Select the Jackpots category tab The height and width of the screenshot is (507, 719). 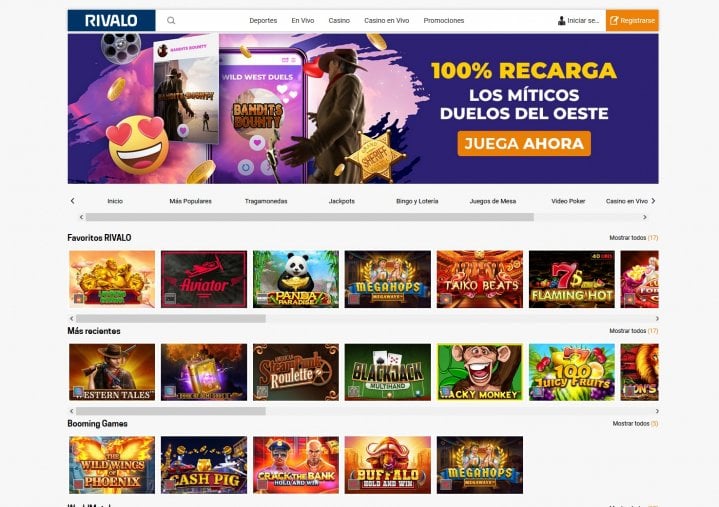tap(342, 201)
